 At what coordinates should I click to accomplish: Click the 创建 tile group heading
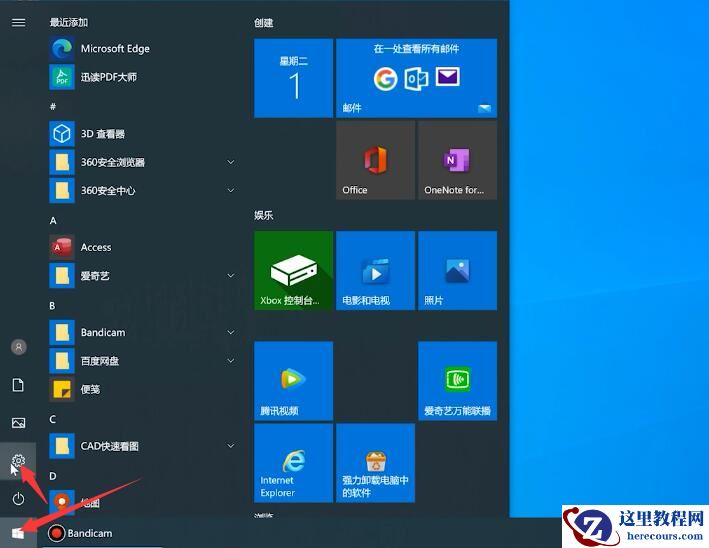[x=264, y=23]
